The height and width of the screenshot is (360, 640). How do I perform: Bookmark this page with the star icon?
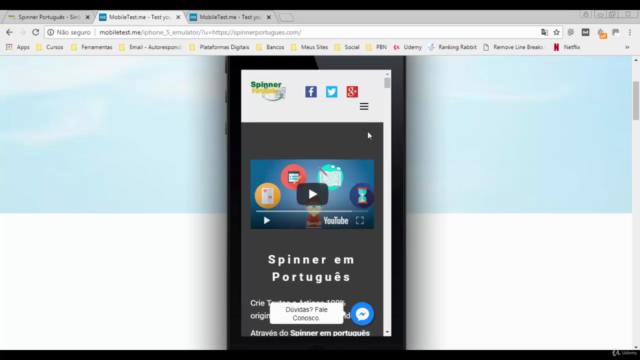point(556,32)
